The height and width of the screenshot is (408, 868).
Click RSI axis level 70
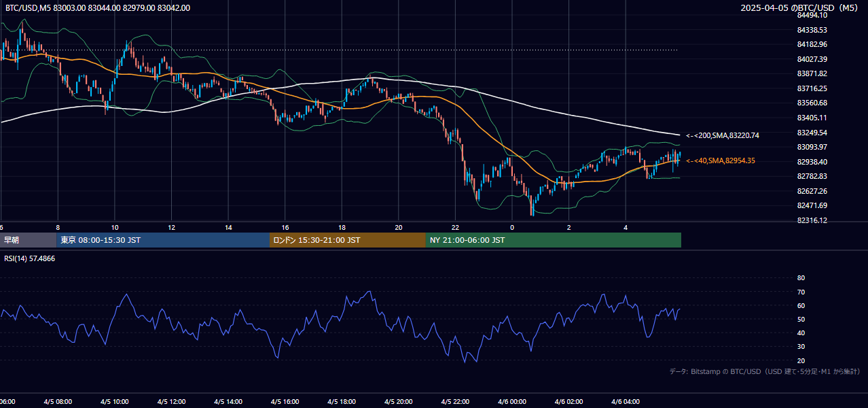click(801, 292)
